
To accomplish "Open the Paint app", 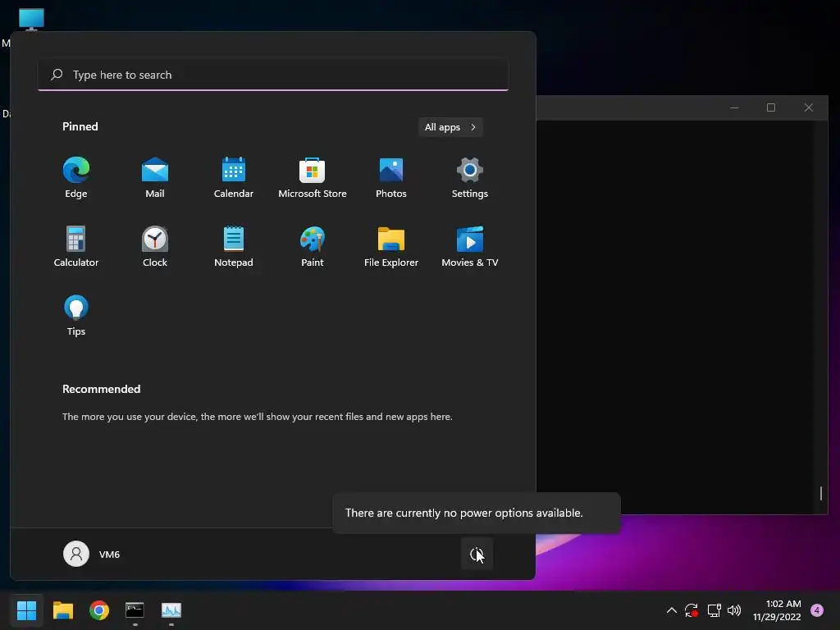I will [313, 246].
